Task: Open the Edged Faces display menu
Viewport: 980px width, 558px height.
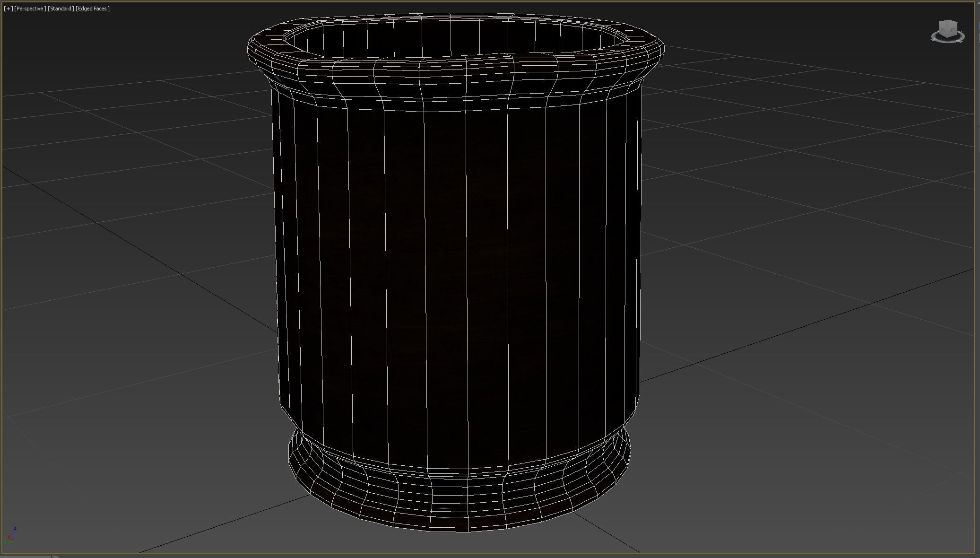Action: click(x=93, y=9)
